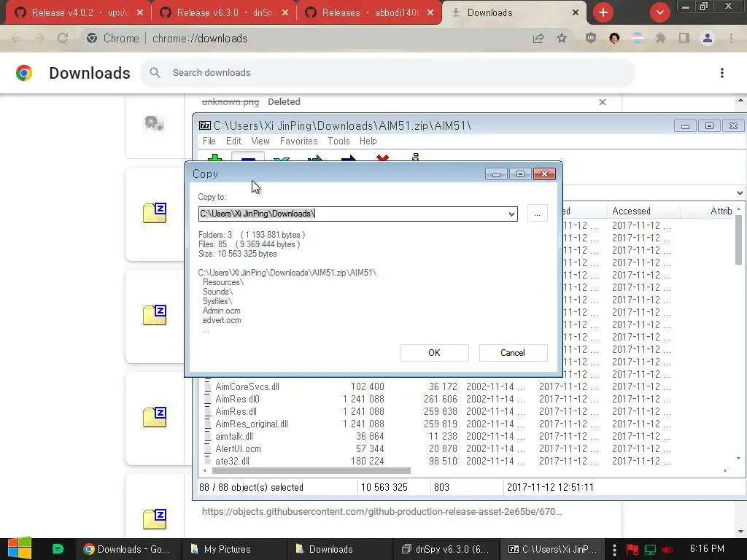Expand the Copy to path dropdown

click(x=511, y=214)
